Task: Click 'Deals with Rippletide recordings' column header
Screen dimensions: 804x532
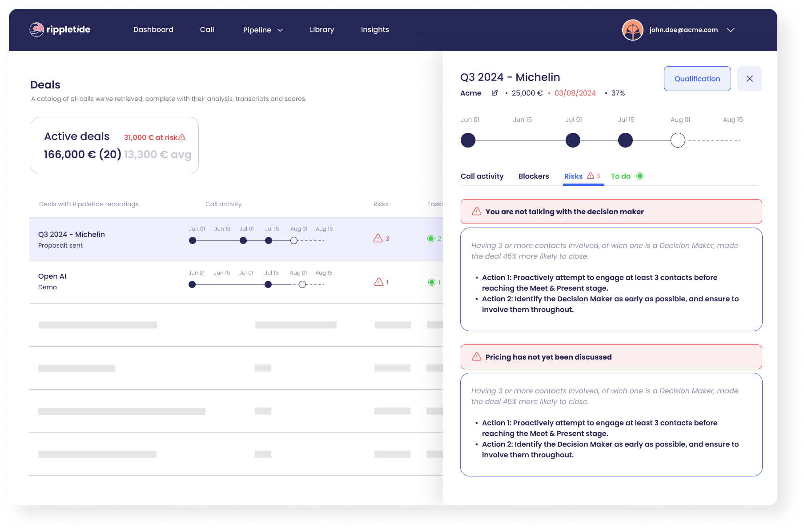Action: tap(89, 204)
